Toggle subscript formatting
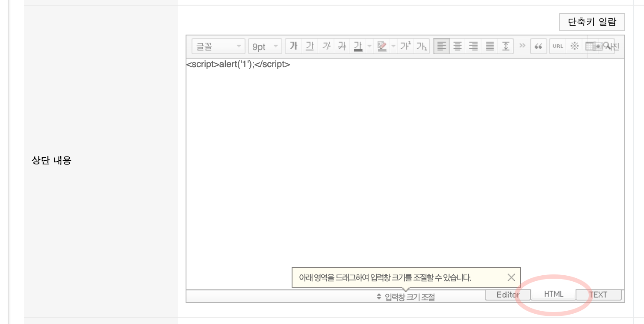644x324 pixels. (x=422, y=46)
